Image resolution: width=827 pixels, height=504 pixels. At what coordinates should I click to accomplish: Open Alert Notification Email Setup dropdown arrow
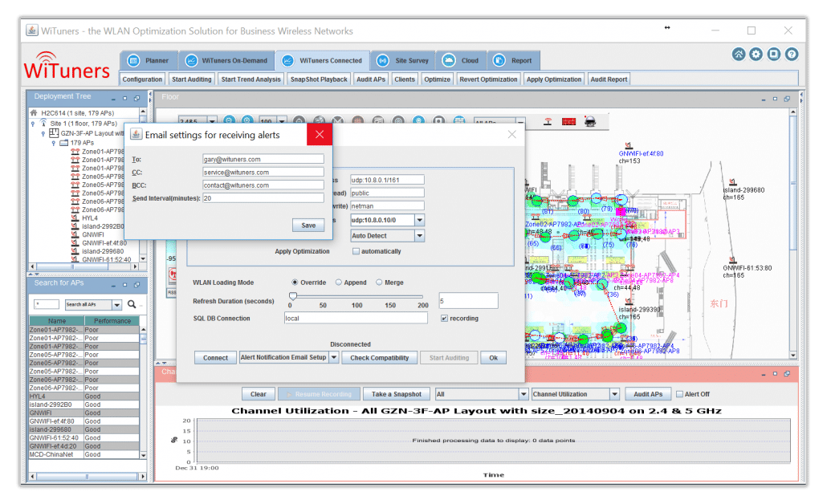(x=334, y=357)
